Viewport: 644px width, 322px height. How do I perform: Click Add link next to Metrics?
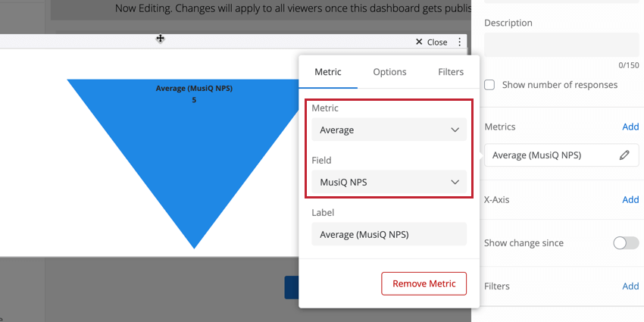coord(630,127)
